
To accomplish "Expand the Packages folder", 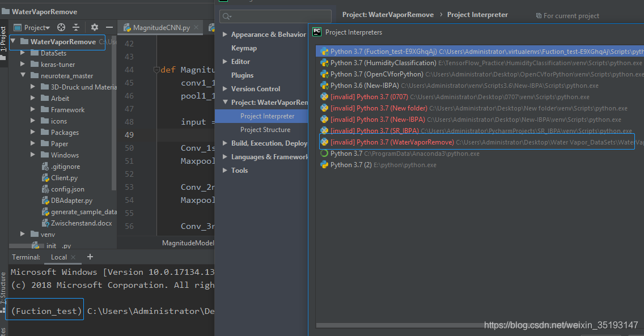I will (33, 133).
